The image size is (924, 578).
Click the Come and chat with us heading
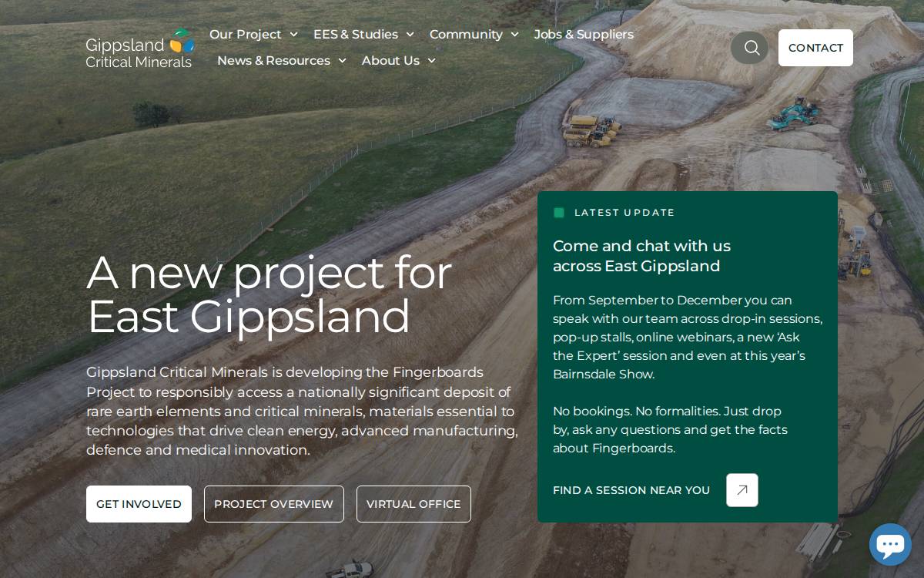641,256
